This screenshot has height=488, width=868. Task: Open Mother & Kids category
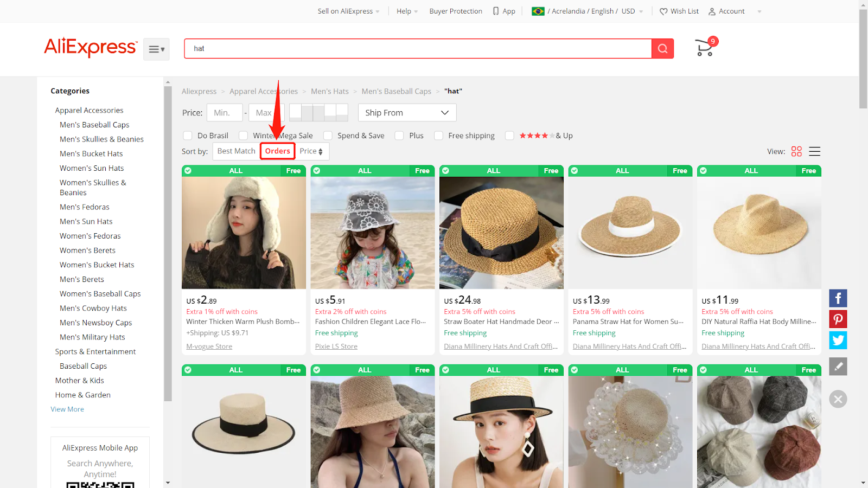[x=80, y=380]
